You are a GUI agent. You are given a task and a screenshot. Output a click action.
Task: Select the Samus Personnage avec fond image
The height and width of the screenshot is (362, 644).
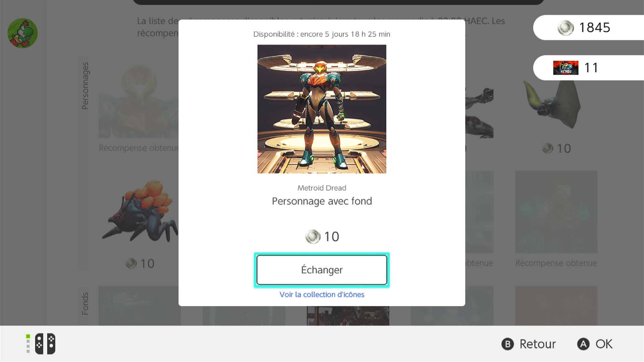pyautogui.click(x=322, y=109)
